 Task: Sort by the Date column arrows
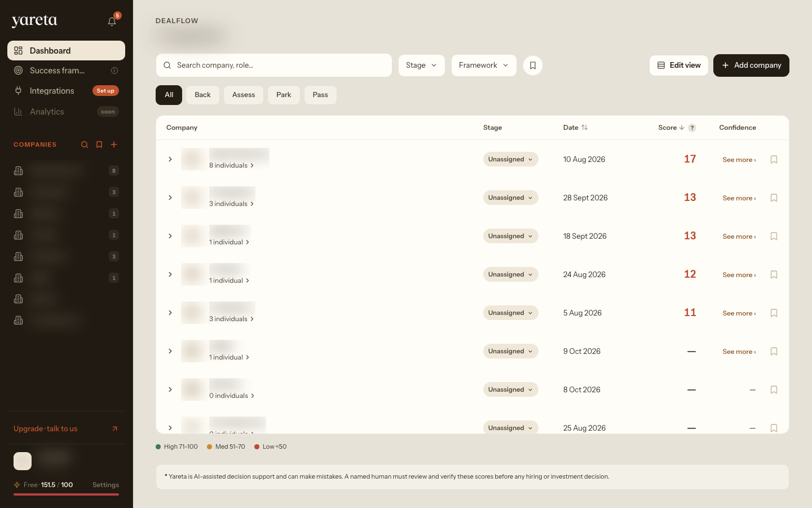[585, 128]
